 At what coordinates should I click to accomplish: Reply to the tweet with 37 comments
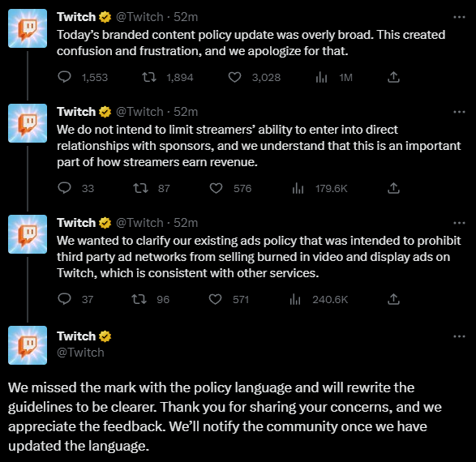(x=64, y=299)
